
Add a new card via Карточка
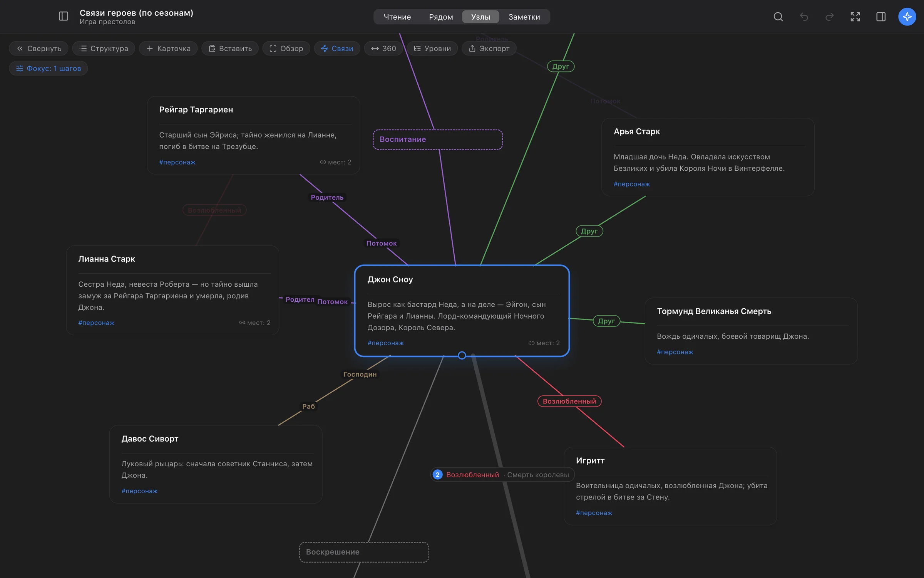(x=168, y=49)
